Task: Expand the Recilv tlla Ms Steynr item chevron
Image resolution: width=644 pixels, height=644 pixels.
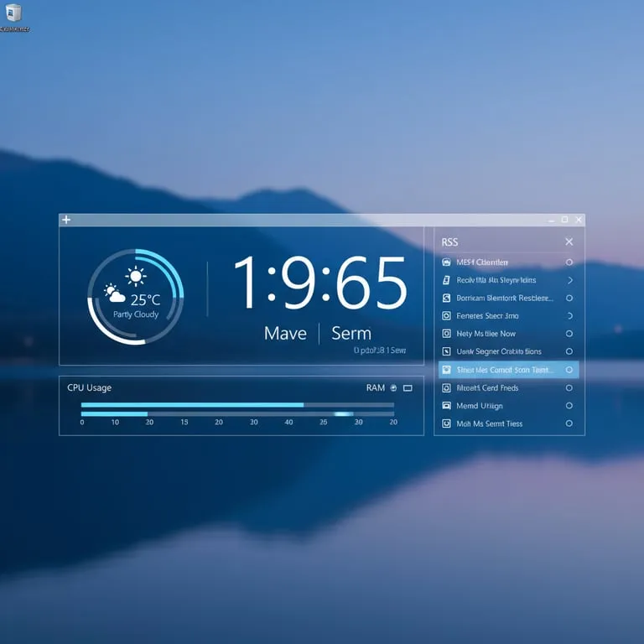Action: click(x=570, y=280)
